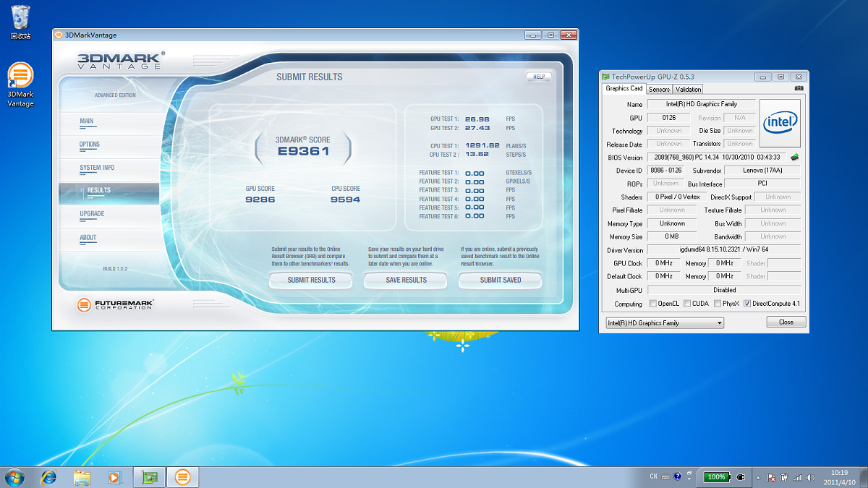
Task: Open the on-screen keyboard tray icon
Action: [x=666, y=477]
